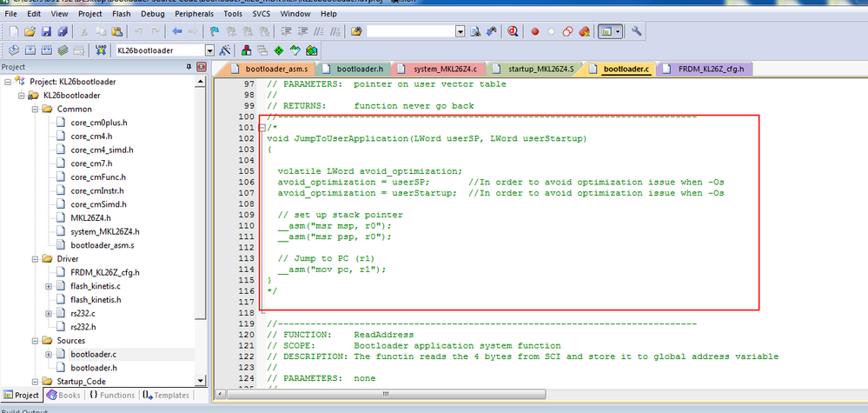This screenshot has height=413, width=868.
Task: Insert a bookmark with the flag icon
Action: [x=215, y=31]
